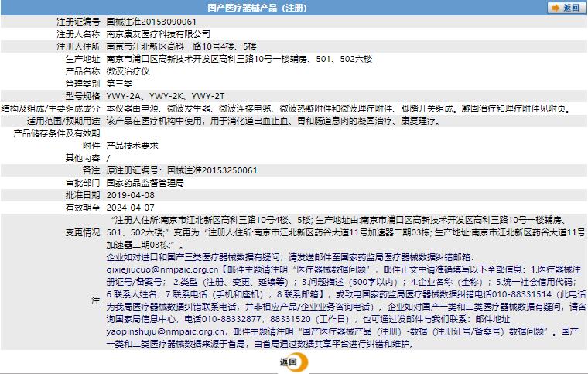Click the 变更情况 row label
Viewport: 588px width, 374px height.
click(x=82, y=232)
